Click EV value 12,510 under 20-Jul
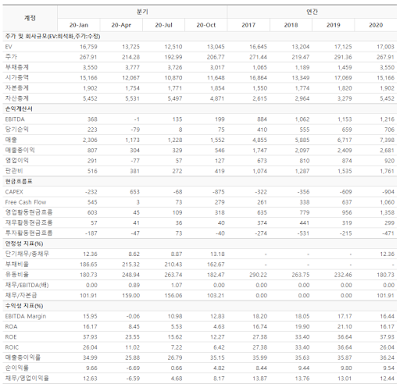The height and width of the screenshot is (384, 400). point(173,47)
